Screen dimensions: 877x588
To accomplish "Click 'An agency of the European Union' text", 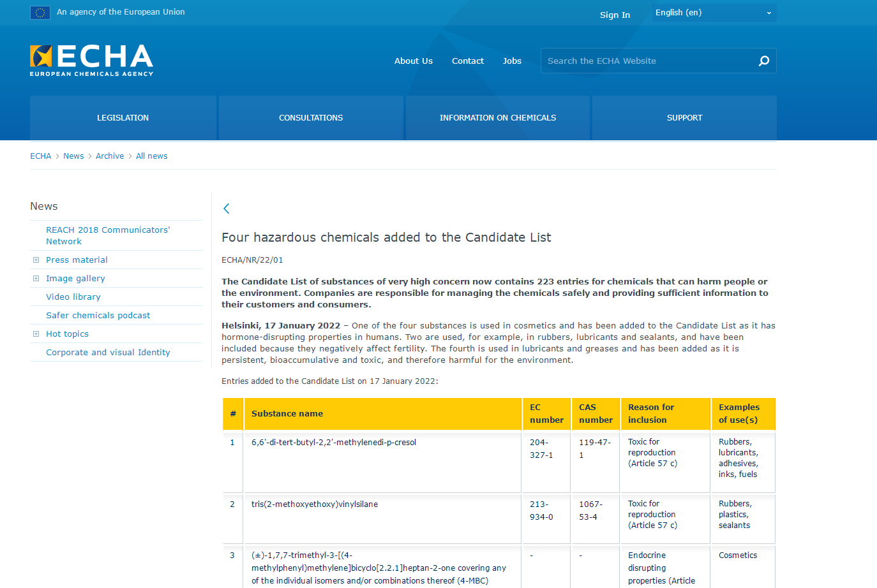I will [x=121, y=12].
